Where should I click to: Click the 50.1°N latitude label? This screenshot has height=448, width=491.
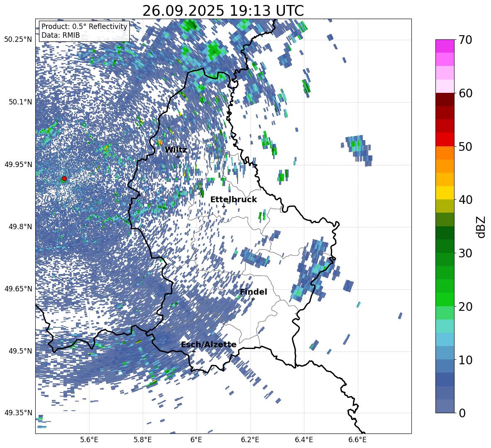[21, 102]
